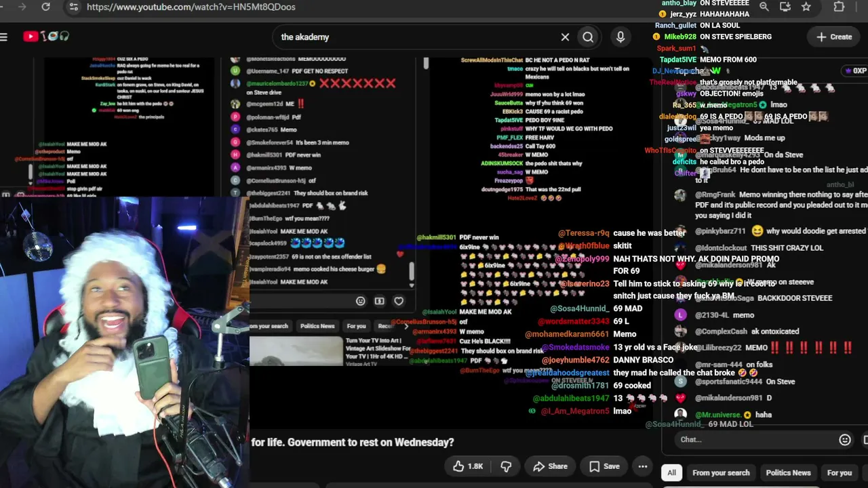Image resolution: width=868 pixels, height=488 pixels.
Task: Share this video
Action: click(x=550, y=466)
